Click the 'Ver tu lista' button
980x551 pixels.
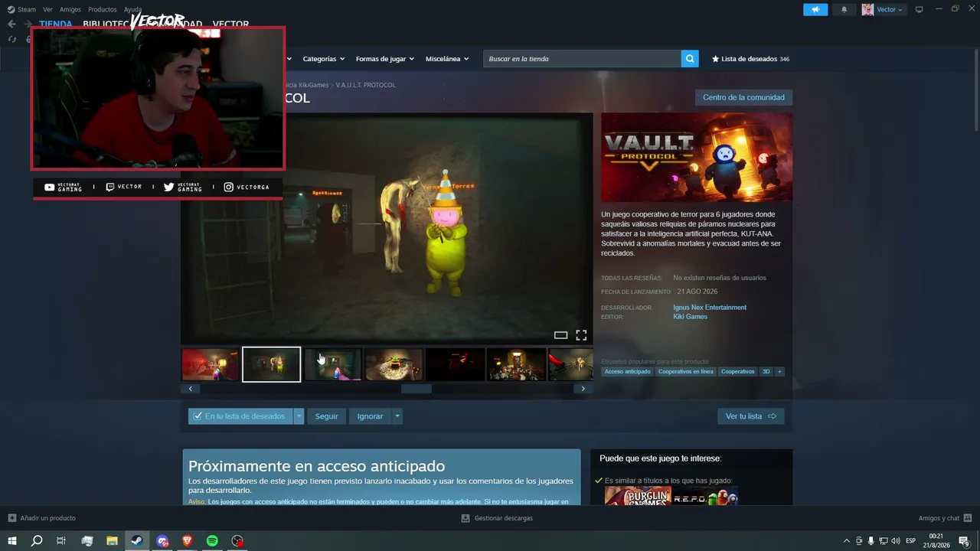pyautogui.click(x=750, y=416)
